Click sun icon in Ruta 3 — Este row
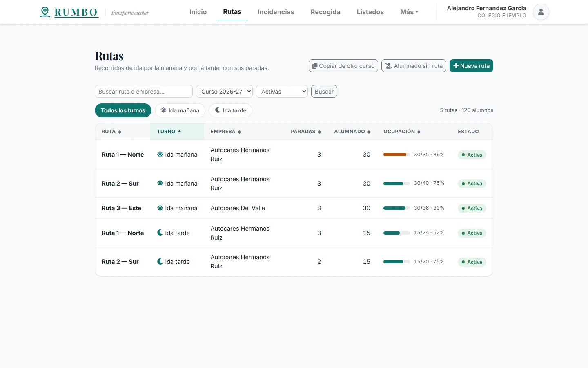 coord(160,208)
